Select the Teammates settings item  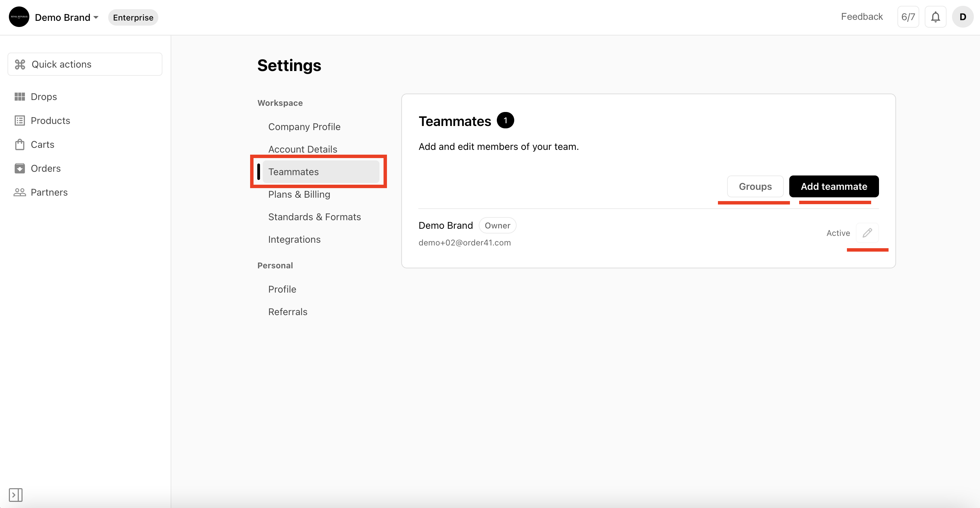(293, 172)
